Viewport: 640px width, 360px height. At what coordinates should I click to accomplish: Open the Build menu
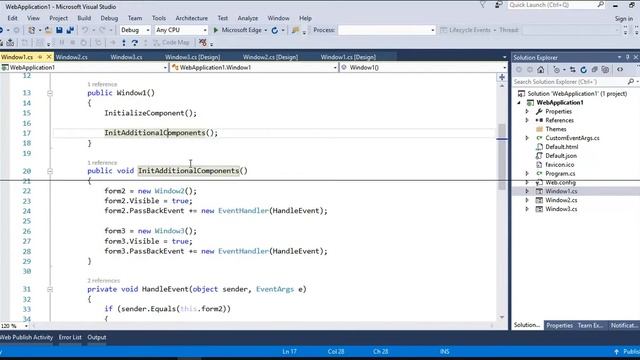point(84,18)
